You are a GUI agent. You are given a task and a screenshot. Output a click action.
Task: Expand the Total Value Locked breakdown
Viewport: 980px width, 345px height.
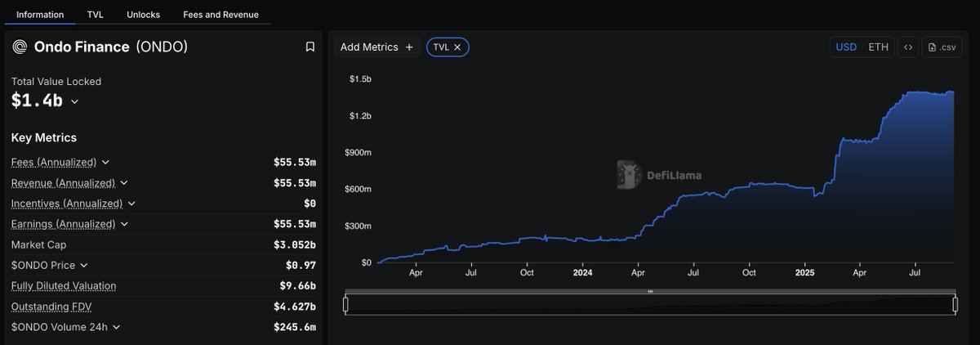click(x=74, y=101)
